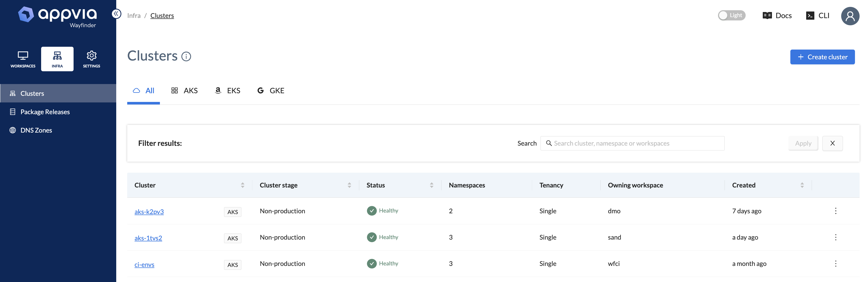Screen dimensions: 868x282
Task: Open DNS Zones from the sidebar
Action: click(36, 130)
